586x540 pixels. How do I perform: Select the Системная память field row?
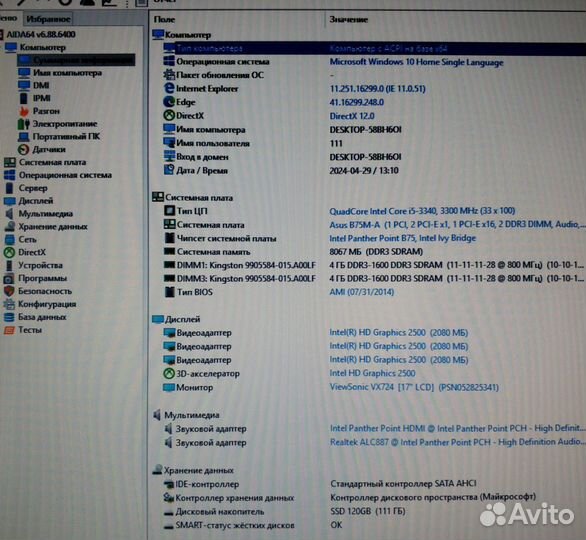point(374,252)
